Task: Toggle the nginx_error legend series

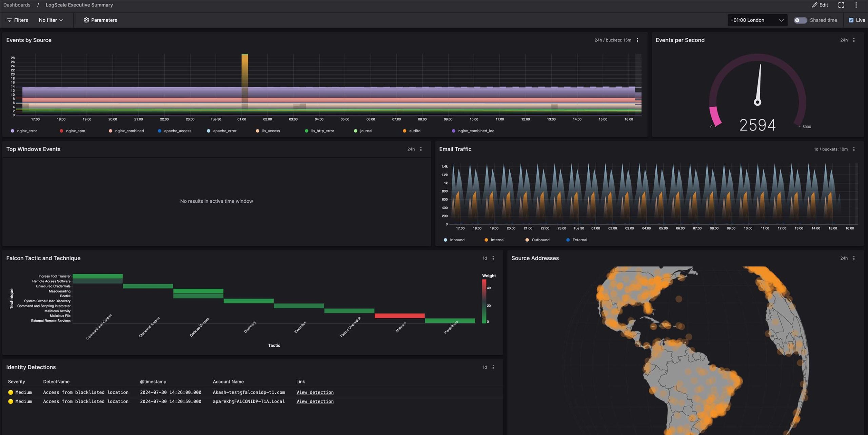Action: pyautogui.click(x=24, y=131)
